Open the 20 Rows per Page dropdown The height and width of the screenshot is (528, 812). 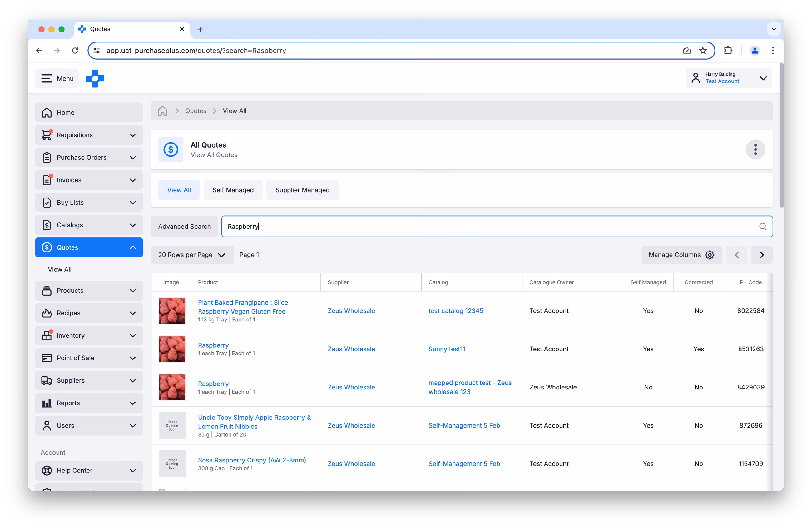point(192,255)
